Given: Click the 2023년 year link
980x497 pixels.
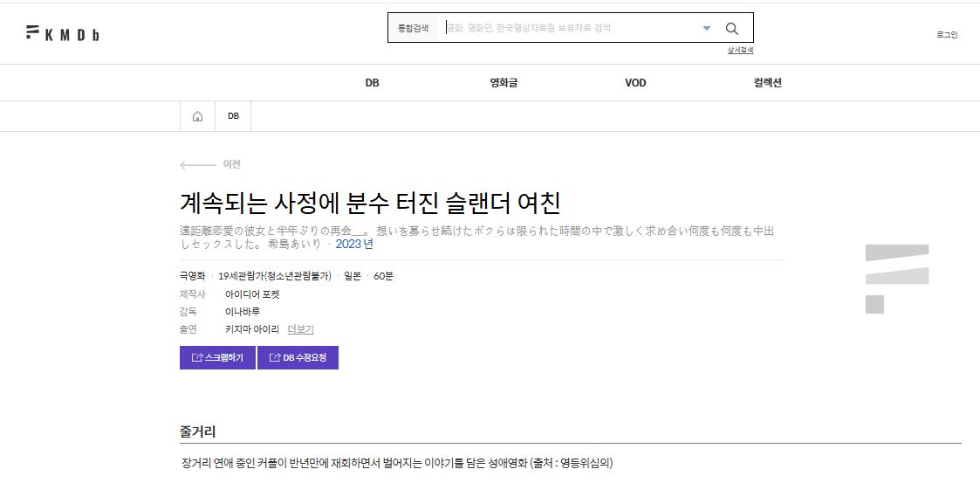Looking at the screenshot, I should [x=354, y=244].
